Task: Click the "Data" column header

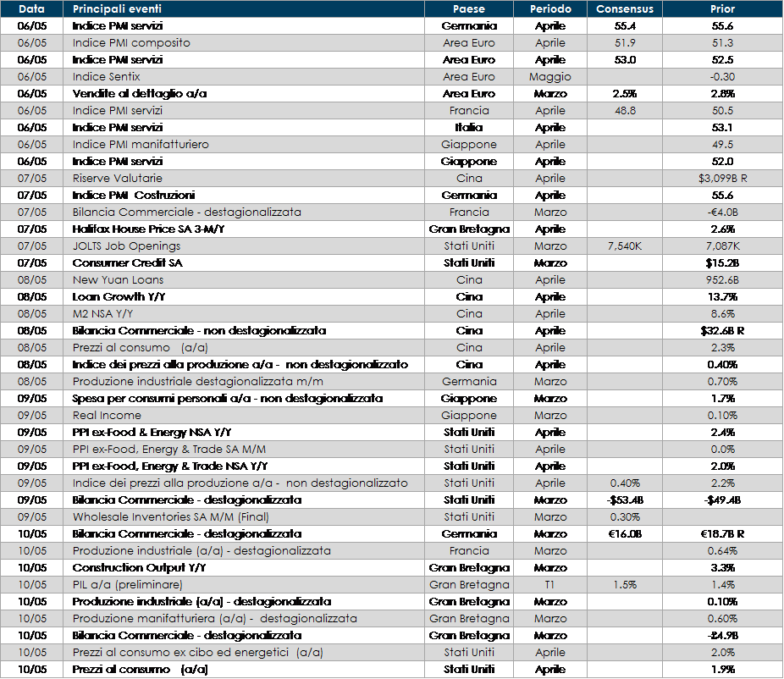Action: pyautogui.click(x=31, y=9)
